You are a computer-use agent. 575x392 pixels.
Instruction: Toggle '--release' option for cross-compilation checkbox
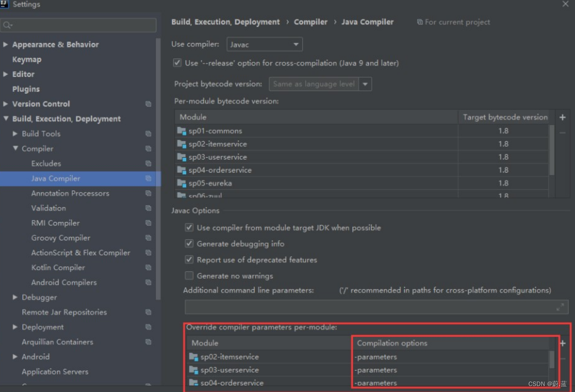[x=177, y=63]
